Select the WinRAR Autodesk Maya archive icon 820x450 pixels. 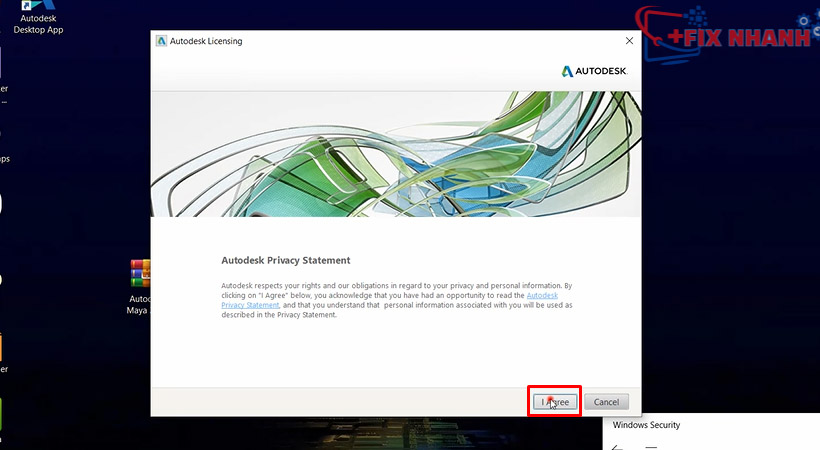[141, 274]
